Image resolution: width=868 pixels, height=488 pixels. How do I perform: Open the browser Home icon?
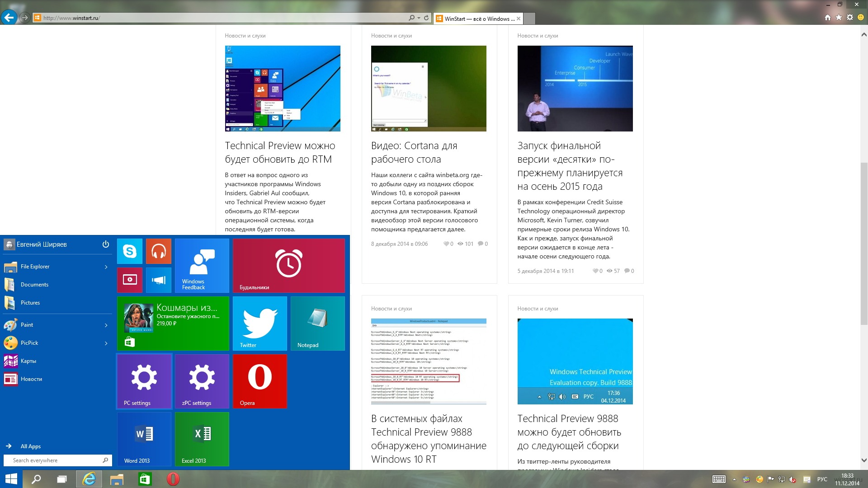[x=828, y=17]
